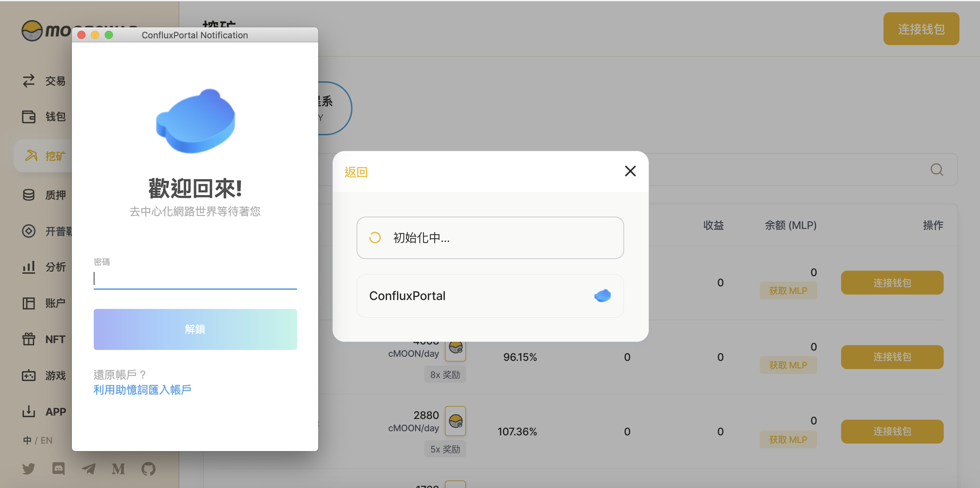
Task: Click the search magnifier icon
Action: (x=936, y=170)
